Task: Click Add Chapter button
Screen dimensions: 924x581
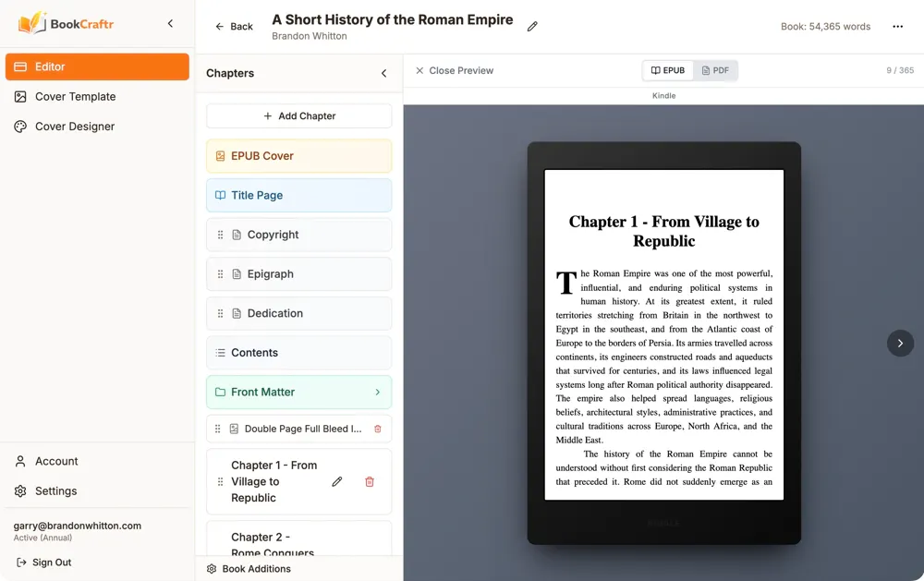Action: (298, 116)
